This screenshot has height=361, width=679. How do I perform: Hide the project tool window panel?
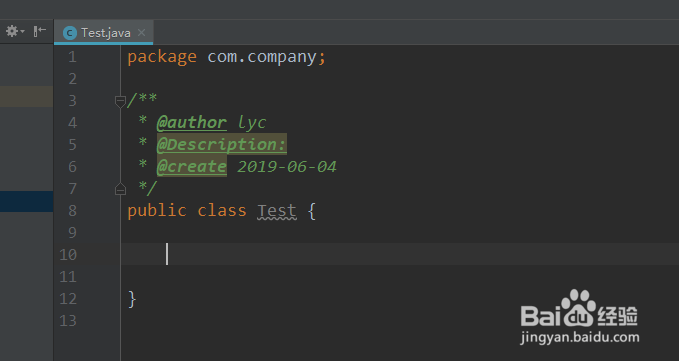click(39, 31)
